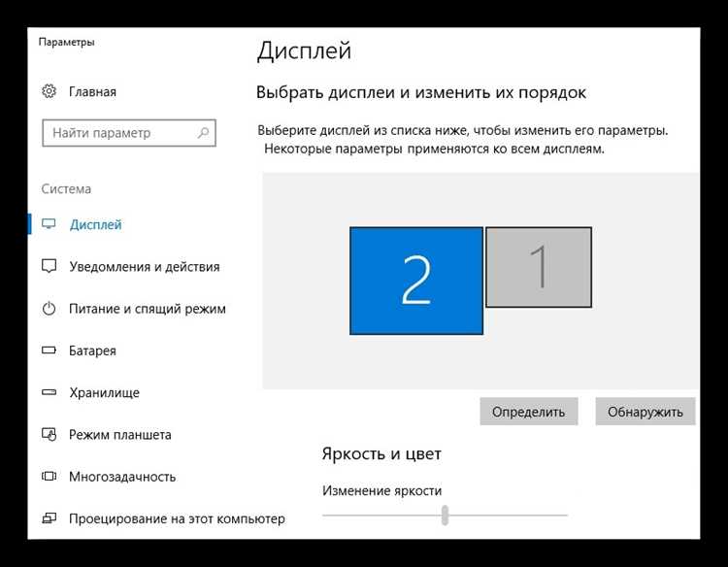The width and height of the screenshot is (728, 567).
Task: Go to Питание и спящий режим
Action: click(x=148, y=309)
